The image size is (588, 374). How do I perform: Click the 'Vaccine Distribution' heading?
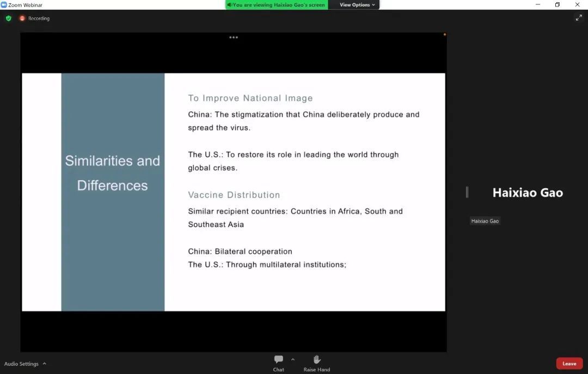(x=234, y=195)
